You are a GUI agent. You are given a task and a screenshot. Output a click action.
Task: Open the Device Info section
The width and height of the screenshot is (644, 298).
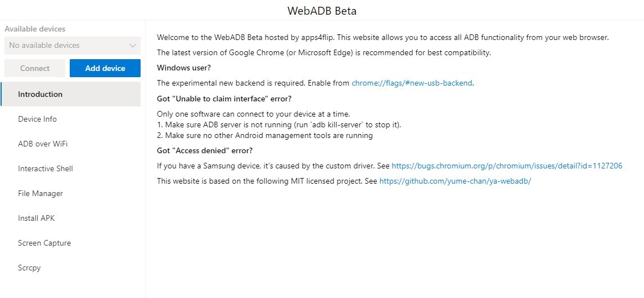tap(37, 119)
